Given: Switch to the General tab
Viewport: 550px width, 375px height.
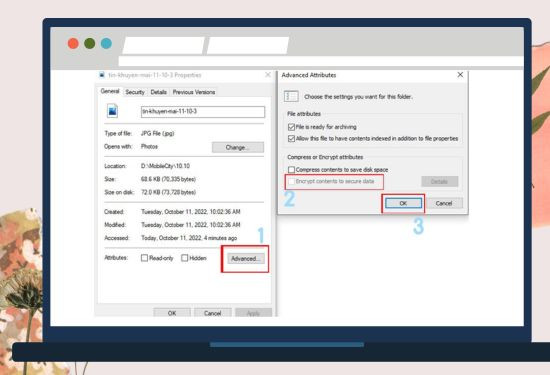Looking at the screenshot, I should coord(110,91).
